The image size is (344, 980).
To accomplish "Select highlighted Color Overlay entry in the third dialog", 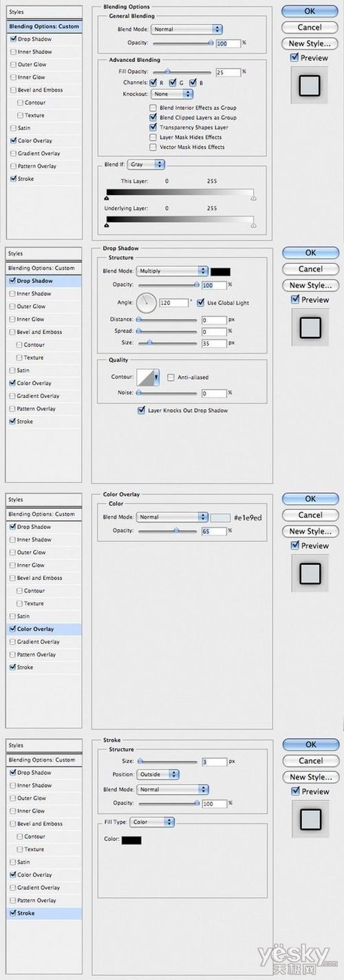I will pos(43,629).
